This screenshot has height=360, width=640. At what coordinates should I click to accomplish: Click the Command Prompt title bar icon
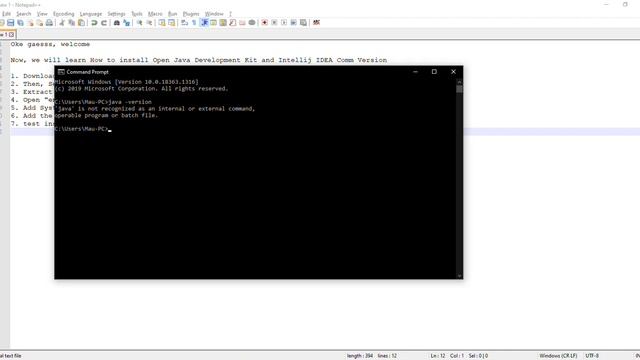(x=61, y=72)
